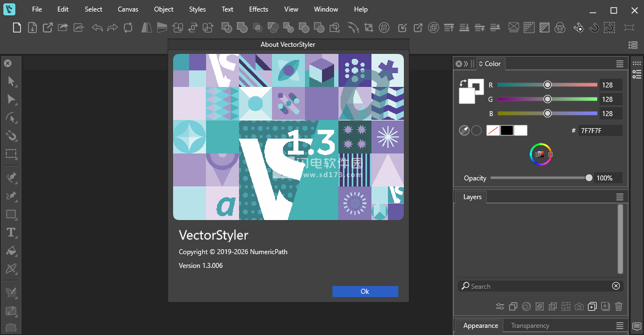Toggle the none (red slash) color swatch
Screen dimensions: 644x335
(x=493, y=130)
